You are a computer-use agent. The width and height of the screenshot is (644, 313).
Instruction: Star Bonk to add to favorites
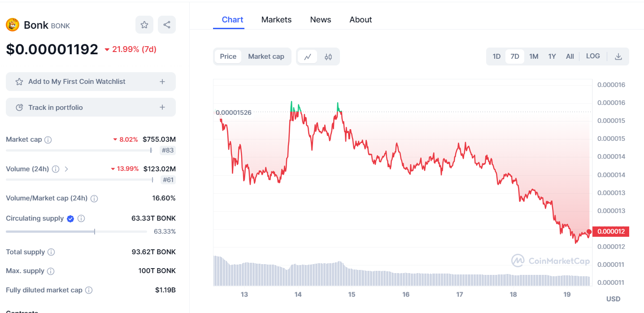144,25
